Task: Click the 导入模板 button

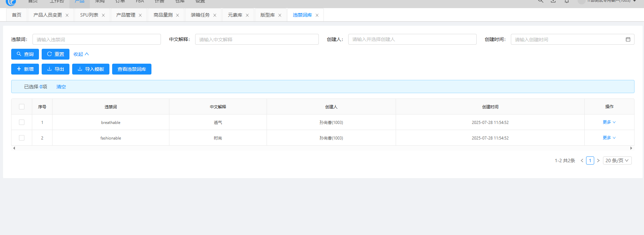Action: tap(91, 69)
